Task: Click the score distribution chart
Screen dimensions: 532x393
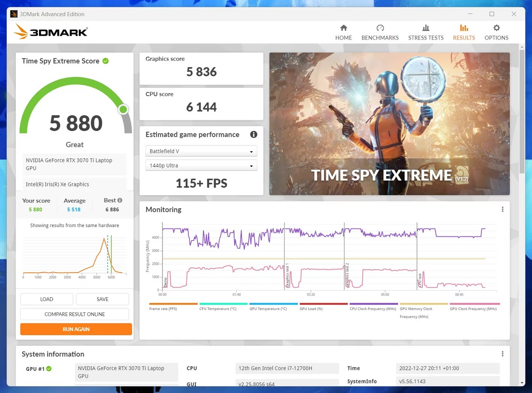Action: pyautogui.click(x=74, y=255)
